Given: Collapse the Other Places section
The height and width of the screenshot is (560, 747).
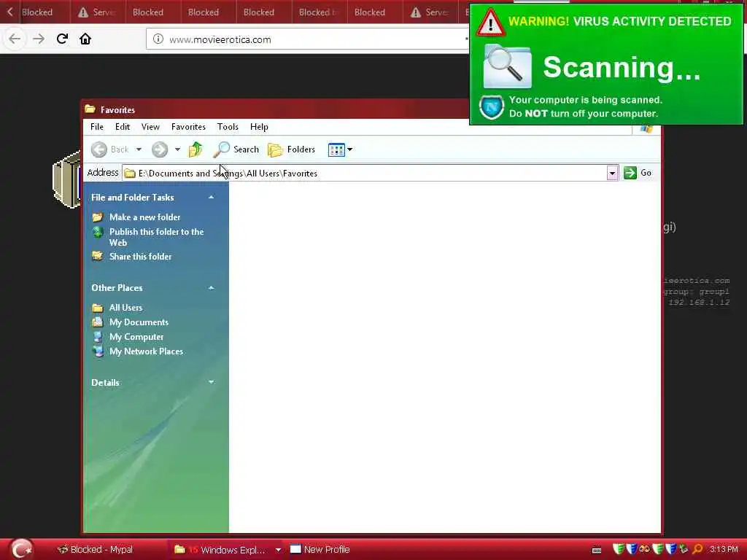Looking at the screenshot, I should pyautogui.click(x=211, y=287).
